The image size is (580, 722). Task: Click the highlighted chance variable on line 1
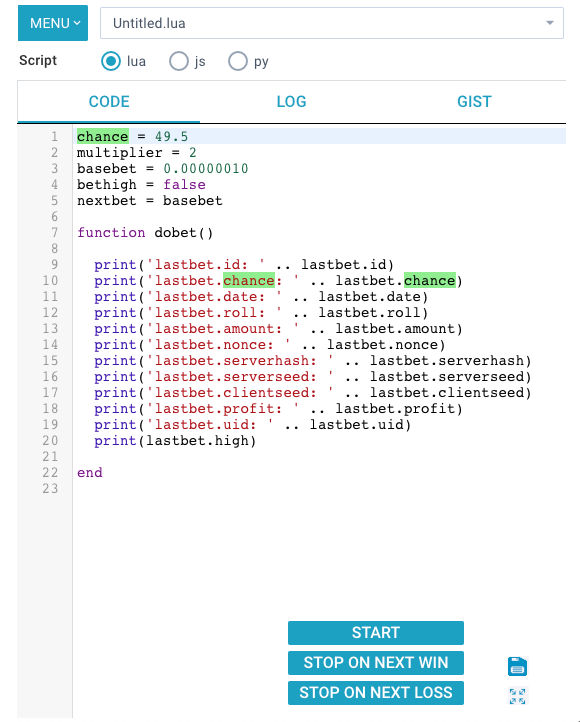pyautogui.click(x=103, y=136)
